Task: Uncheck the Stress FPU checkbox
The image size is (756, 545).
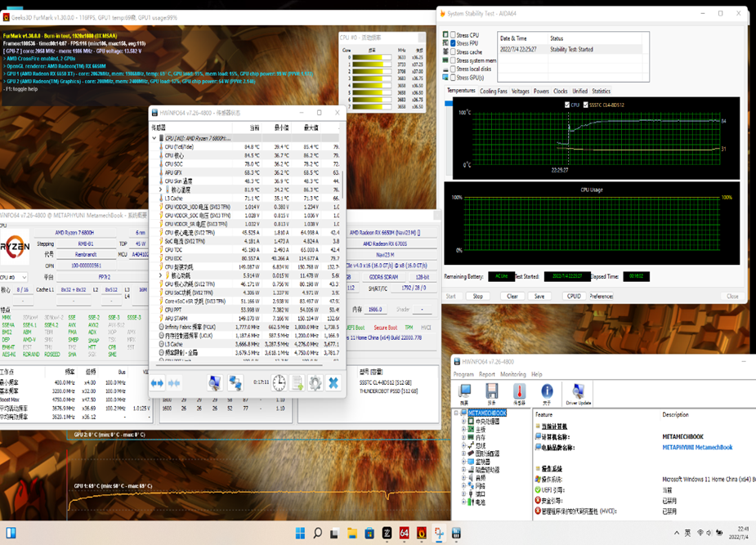Action: tap(453, 42)
